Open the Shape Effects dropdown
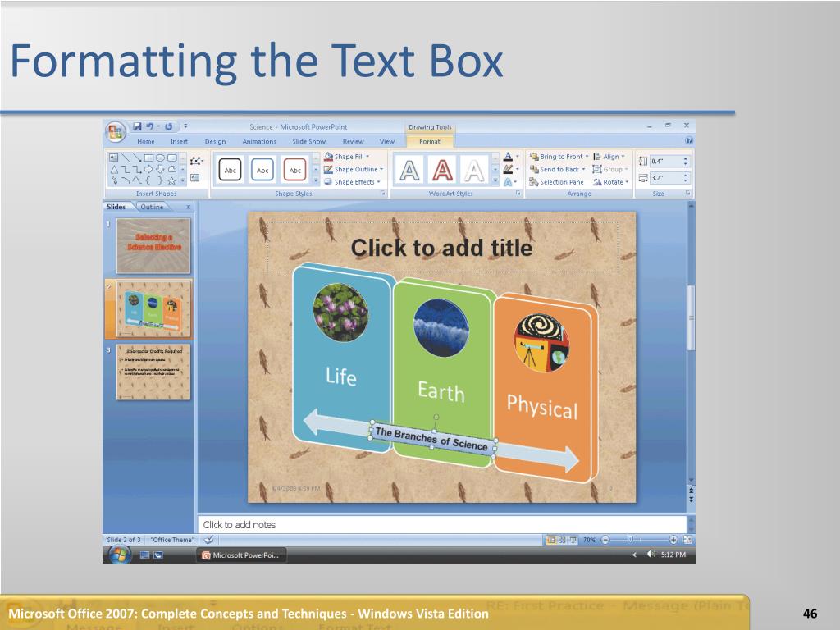840x630 pixels. coord(352,182)
